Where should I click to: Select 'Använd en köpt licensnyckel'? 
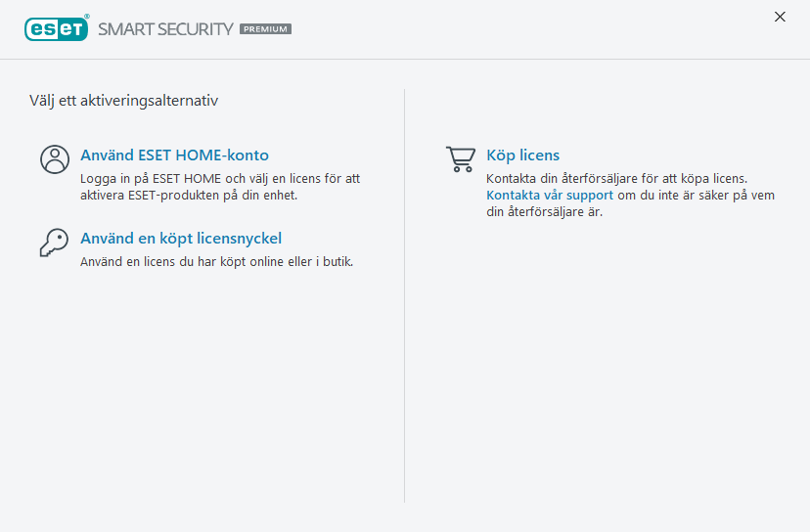tap(181, 239)
